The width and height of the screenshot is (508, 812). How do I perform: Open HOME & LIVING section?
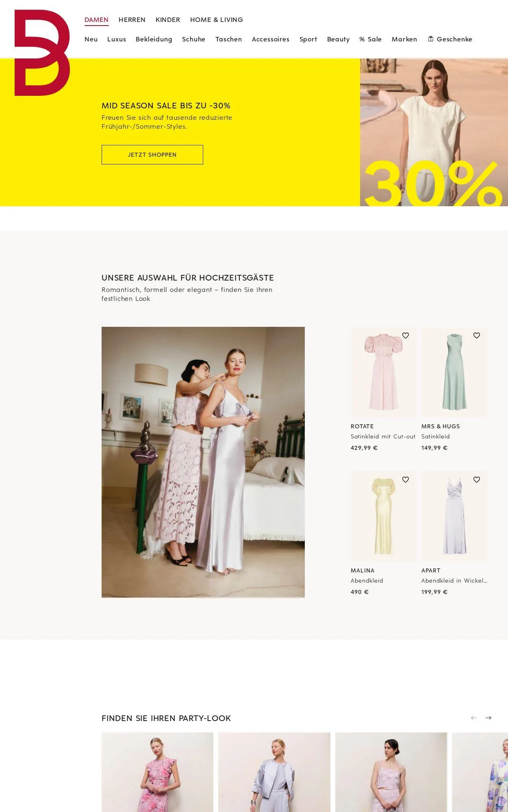tap(217, 19)
